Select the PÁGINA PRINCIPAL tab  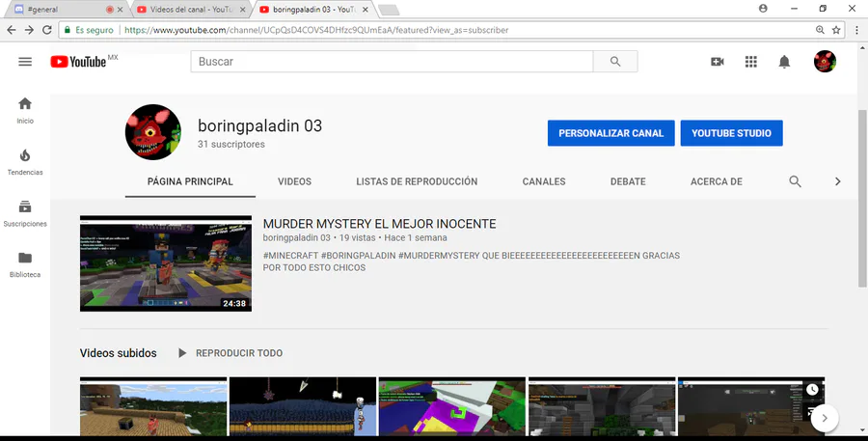[x=190, y=181]
